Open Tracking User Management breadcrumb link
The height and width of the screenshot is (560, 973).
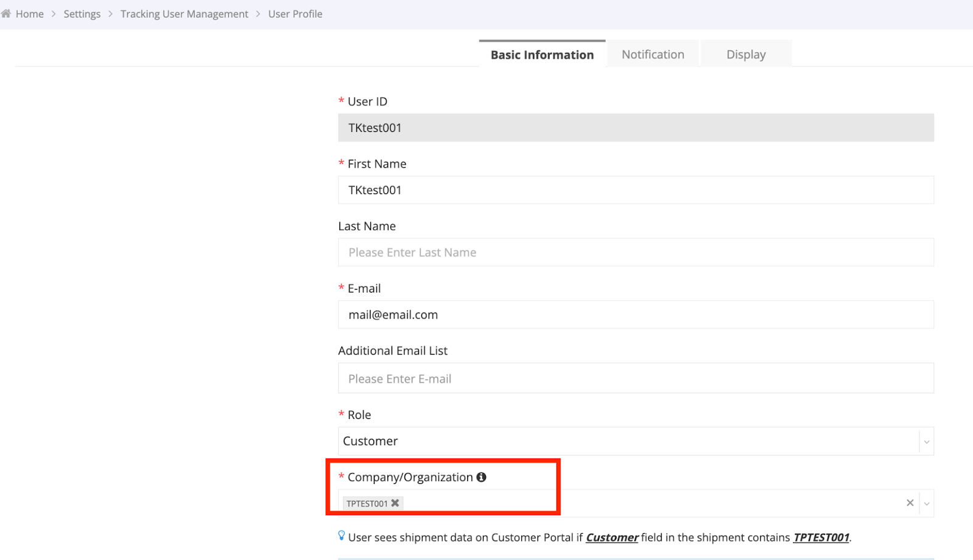click(185, 13)
